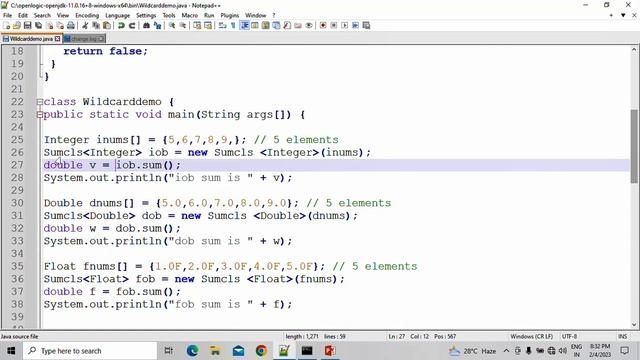Open Chrome from the taskbar
This screenshot has height=360, width=640.
261,351
